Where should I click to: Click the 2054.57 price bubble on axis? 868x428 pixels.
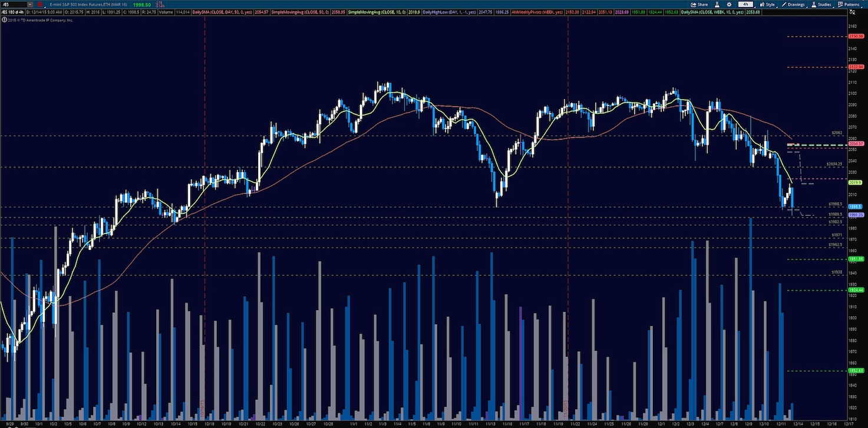coord(856,143)
